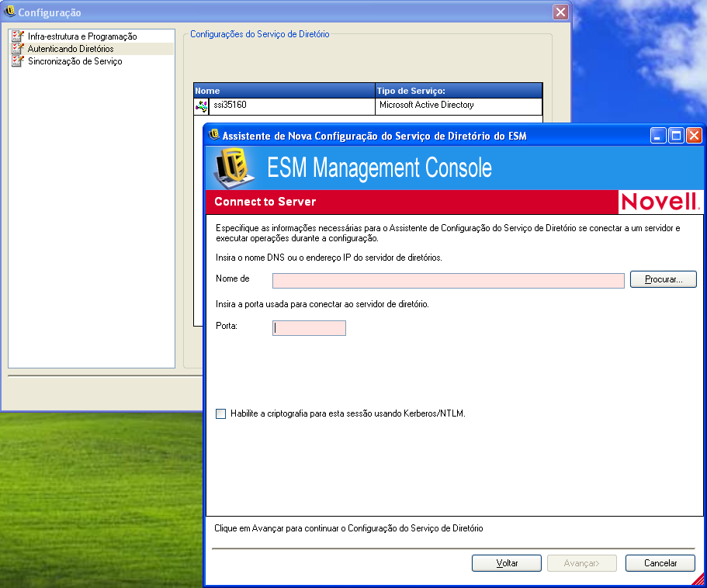Click the Configuração window title icon
Screen dimensions: 707x588
pos(9,12)
